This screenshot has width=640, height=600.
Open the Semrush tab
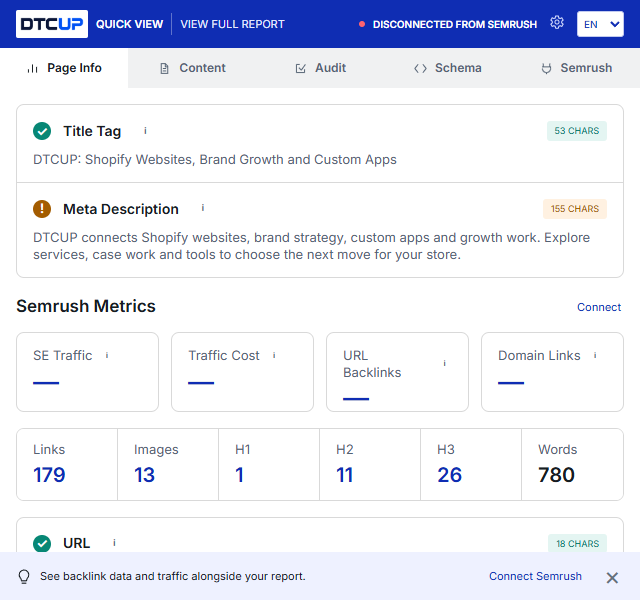[576, 68]
